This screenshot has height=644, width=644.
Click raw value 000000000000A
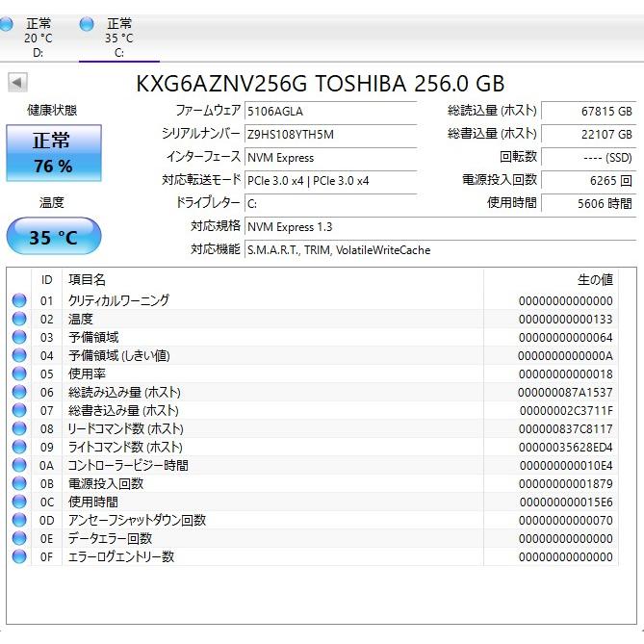[566, 355]
